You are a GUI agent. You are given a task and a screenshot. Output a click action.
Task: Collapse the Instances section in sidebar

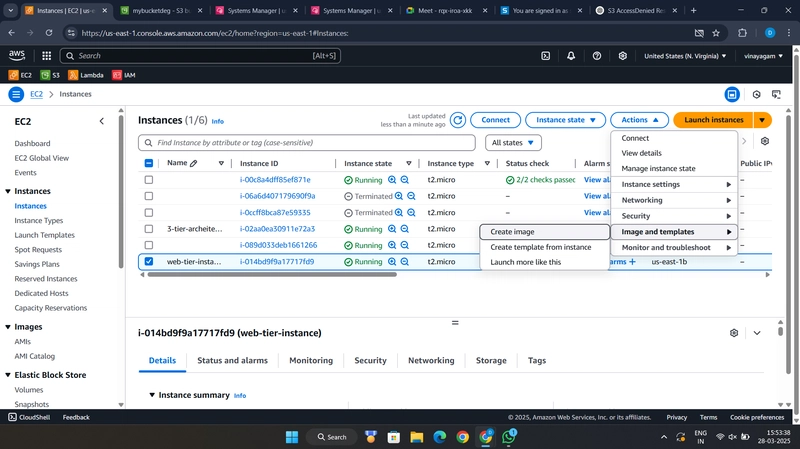pos(8,191)
